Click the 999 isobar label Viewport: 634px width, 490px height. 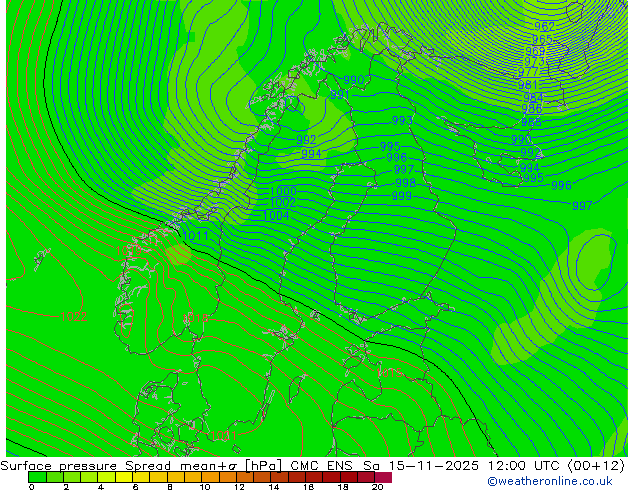click(402, 196)
